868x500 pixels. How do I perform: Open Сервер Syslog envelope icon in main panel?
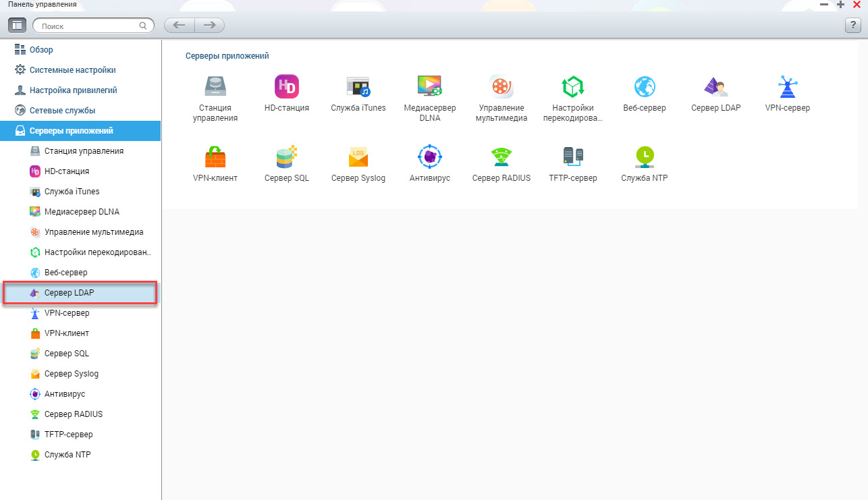pos(358,157)
